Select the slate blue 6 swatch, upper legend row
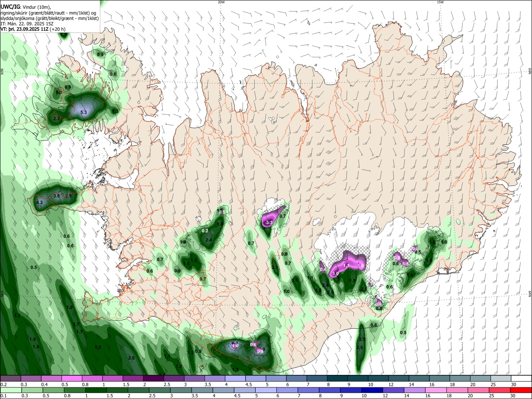 [x=297, y=379]
